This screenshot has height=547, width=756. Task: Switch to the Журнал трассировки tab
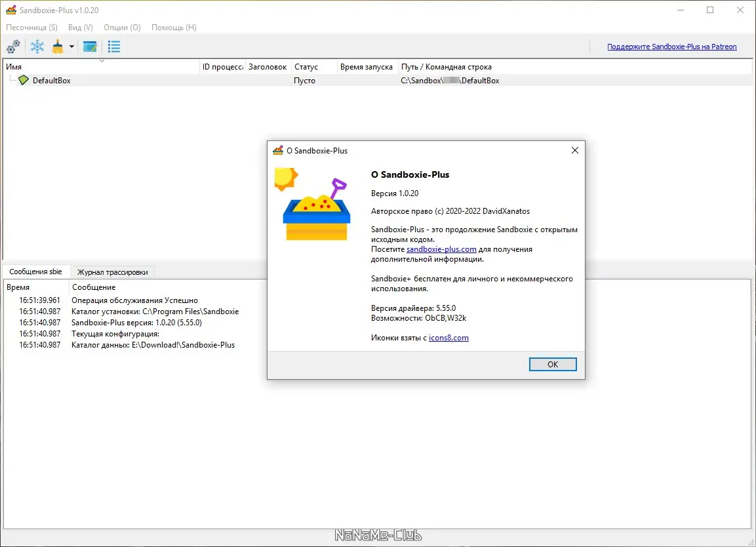click(x=113, y=272)
